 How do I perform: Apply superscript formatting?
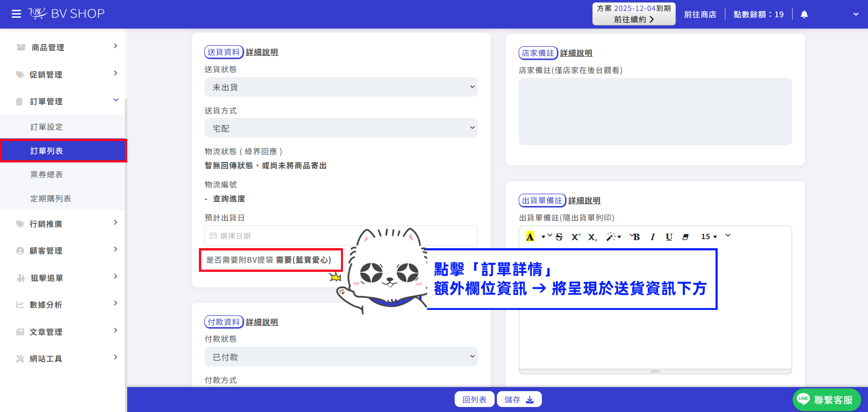[576, 236]
